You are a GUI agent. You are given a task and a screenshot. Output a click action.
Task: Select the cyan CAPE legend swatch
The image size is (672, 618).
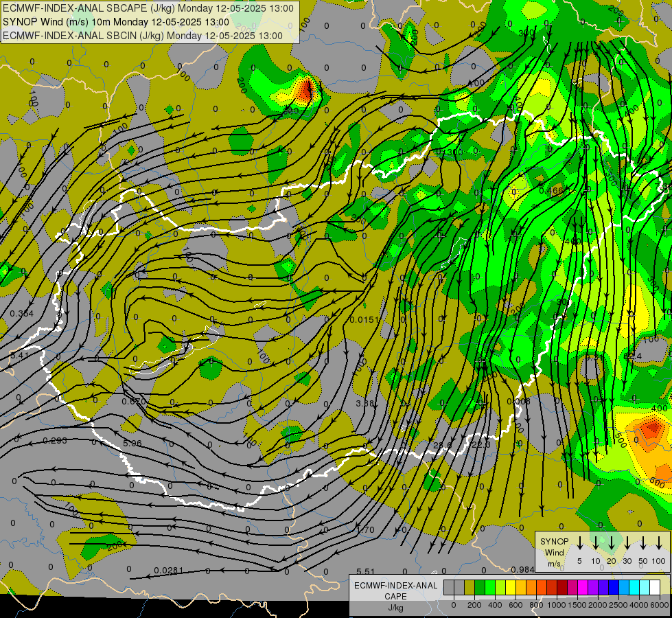pyautogui.click(x=635, y=587)
